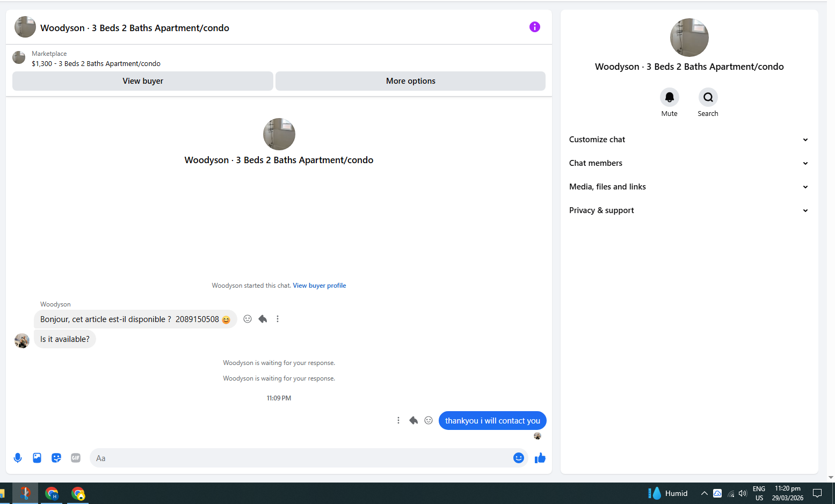Send a thumbs-up like
This screenshot has height=504, width=835.
[540, 458]
